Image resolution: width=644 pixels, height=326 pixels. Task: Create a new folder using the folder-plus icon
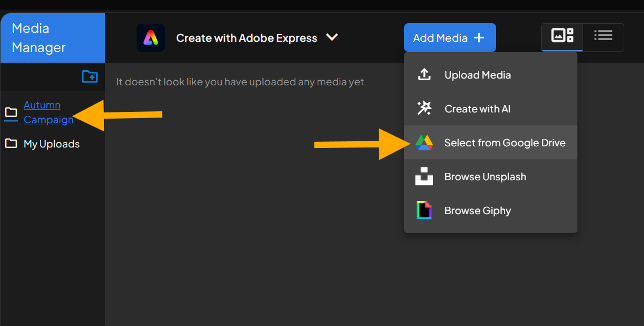[x=90, y=76]
